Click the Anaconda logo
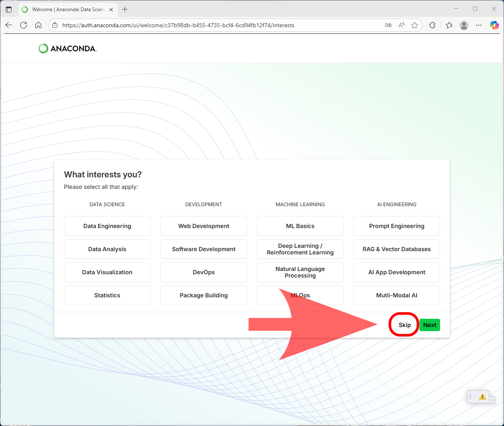504x426 pixels. [x=67, y=49]
